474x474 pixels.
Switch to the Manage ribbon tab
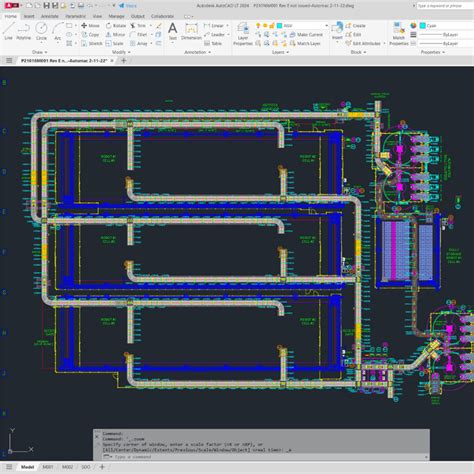(116, 16)
